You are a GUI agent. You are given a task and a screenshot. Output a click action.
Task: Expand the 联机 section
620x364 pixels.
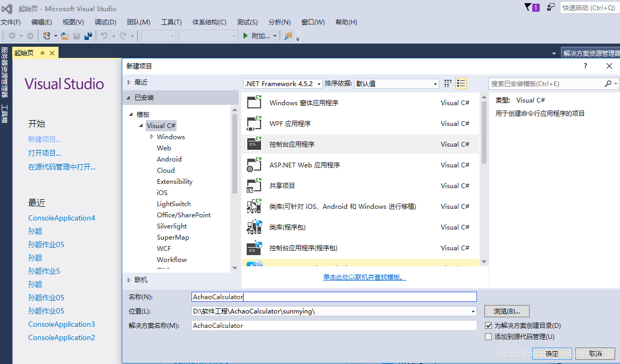pyautogui.click(x=129, y=280)
